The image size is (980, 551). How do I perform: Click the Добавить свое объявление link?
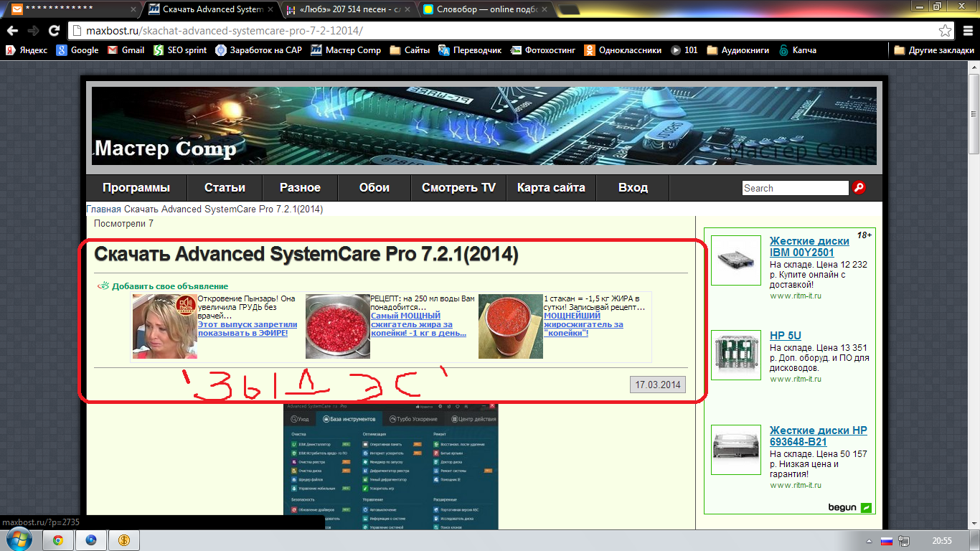170,286
